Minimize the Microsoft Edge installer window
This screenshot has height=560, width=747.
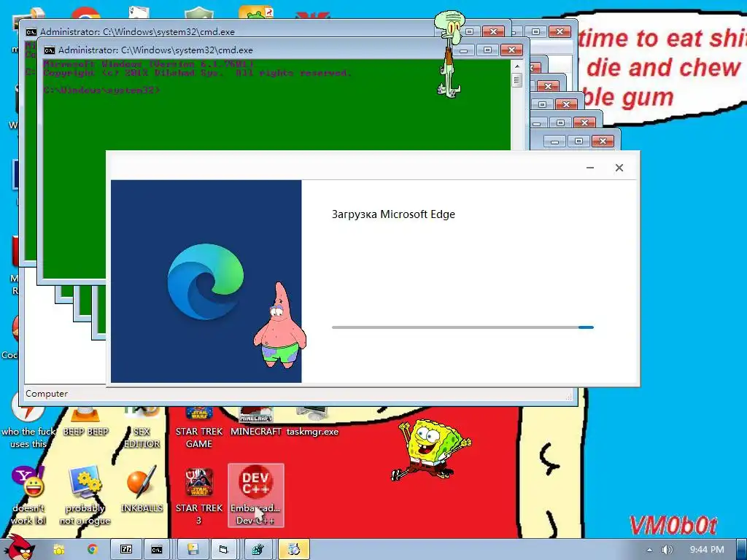coord(589,168)
